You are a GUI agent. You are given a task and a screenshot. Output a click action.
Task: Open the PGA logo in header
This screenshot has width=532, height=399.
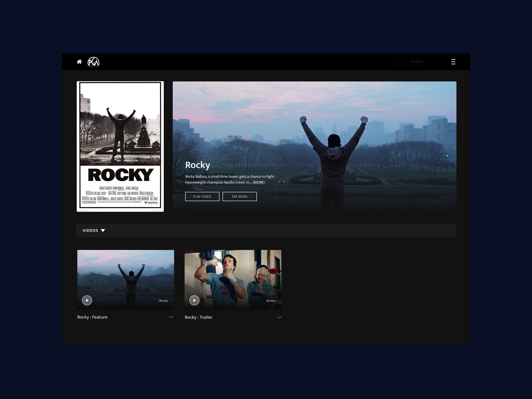[93, 62]
